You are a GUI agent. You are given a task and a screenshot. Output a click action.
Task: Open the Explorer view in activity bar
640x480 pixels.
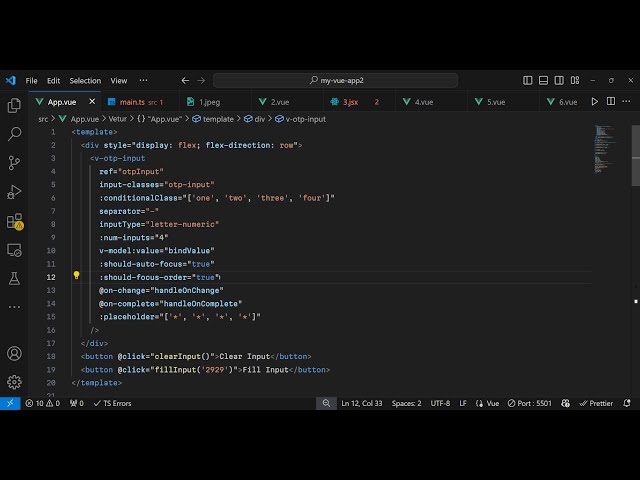click(x=14, y=105)
